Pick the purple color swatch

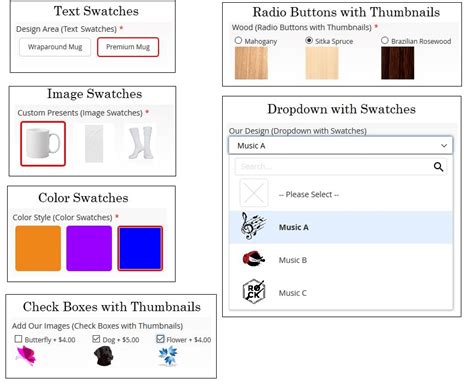(x=89, y=248)
